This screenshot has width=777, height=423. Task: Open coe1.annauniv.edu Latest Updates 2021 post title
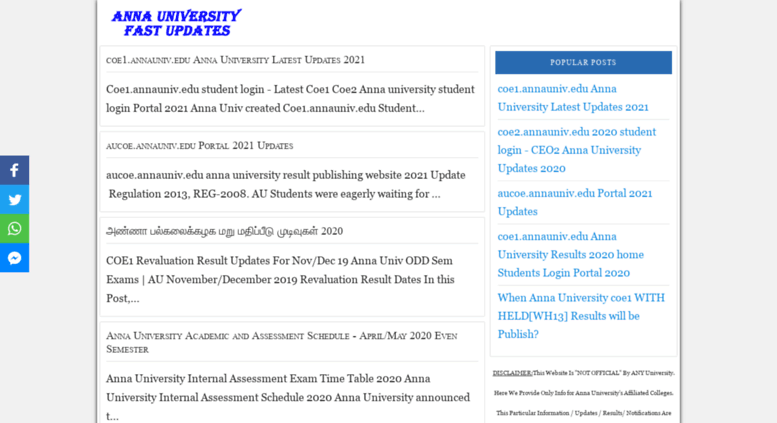235,60
